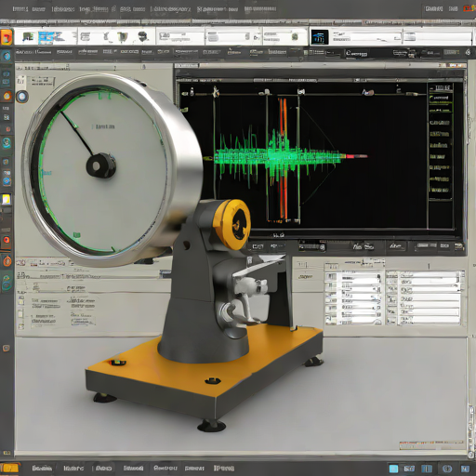Click the orange application logo in the top-left corner
Screen dimensions: 476x476
7,37
